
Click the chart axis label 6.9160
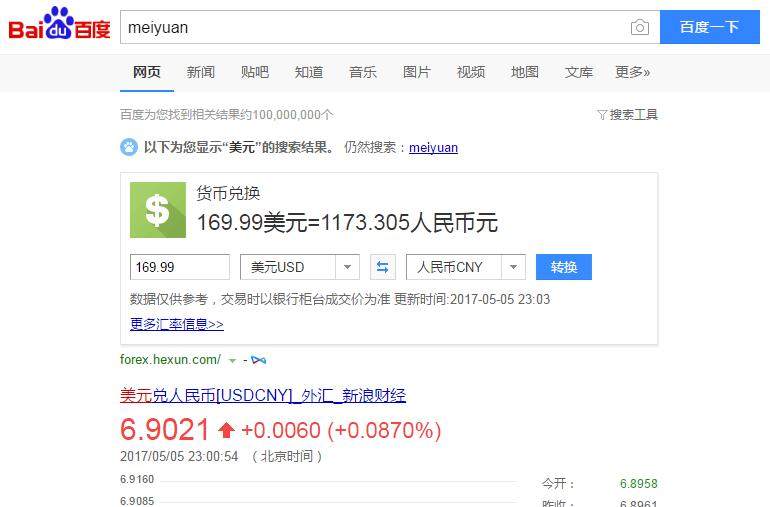coord(137,479)
